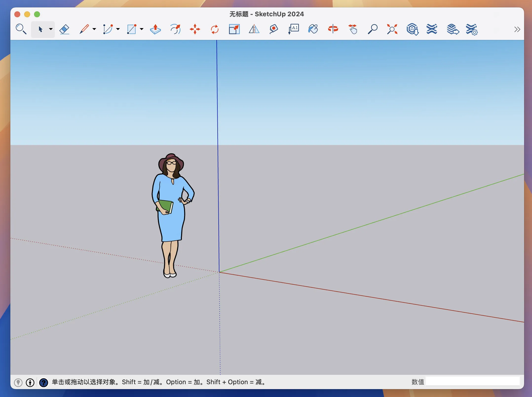Select the Paint Bucket tool
This screenshot has width=532, height=397.
[x=313, y=29]
